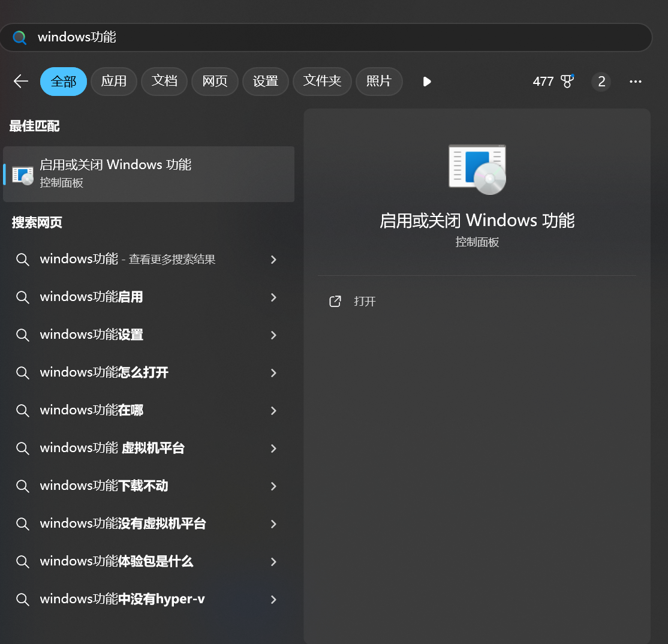Viewport: 668px width, 644px height.
Task: Expand chevron for windows功能怎么打开 row
Action: [273, 373]
